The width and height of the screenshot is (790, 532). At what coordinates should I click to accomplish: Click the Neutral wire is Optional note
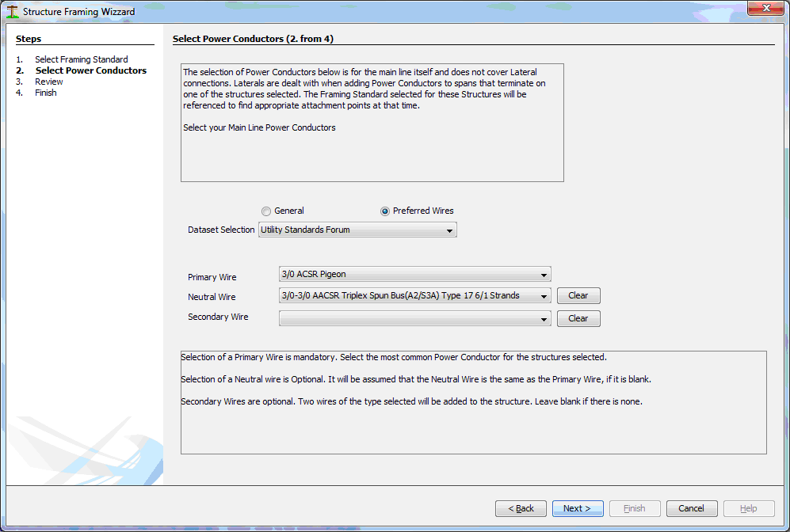pos(416,379)
